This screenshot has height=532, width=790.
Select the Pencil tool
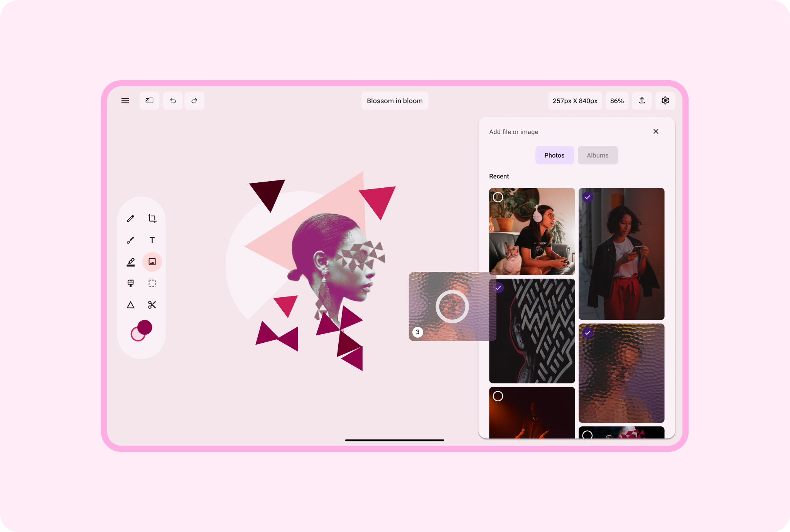[x=130, y=219]
